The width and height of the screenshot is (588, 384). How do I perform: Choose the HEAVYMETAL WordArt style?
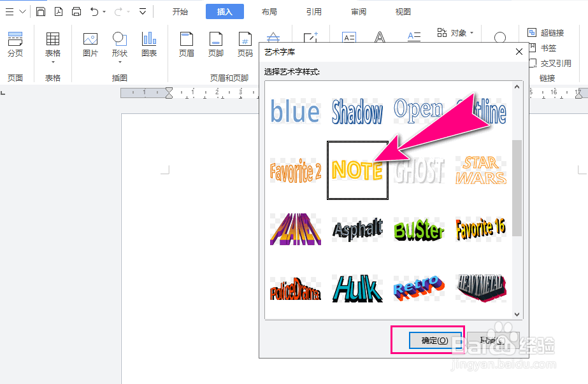click(x=481, y=288)
